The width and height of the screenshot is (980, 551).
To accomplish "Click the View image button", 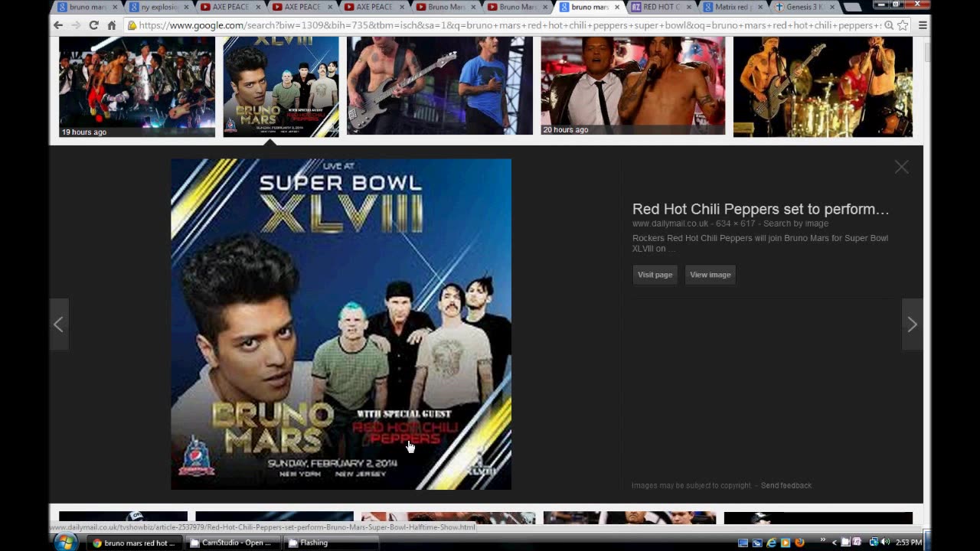I will pyautogui.click(x=710, y=275).
